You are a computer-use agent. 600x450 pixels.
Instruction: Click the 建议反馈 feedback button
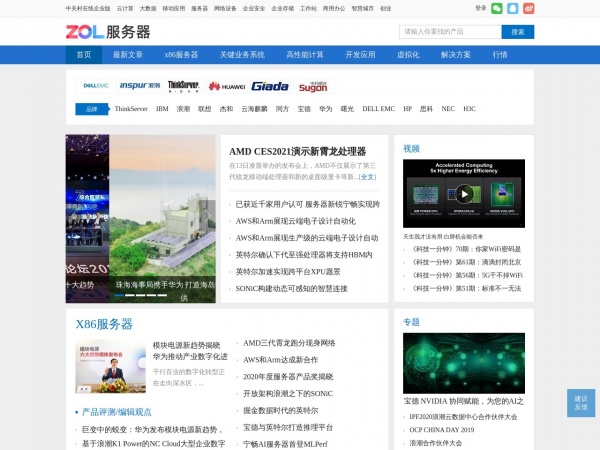tap(581, 403)
